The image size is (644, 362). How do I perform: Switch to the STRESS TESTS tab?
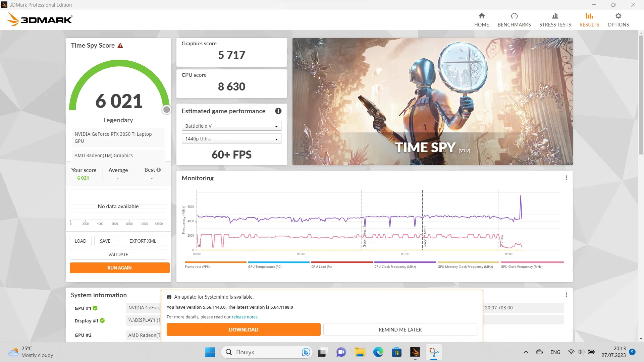pyautogui.click(x=555, y=20)
